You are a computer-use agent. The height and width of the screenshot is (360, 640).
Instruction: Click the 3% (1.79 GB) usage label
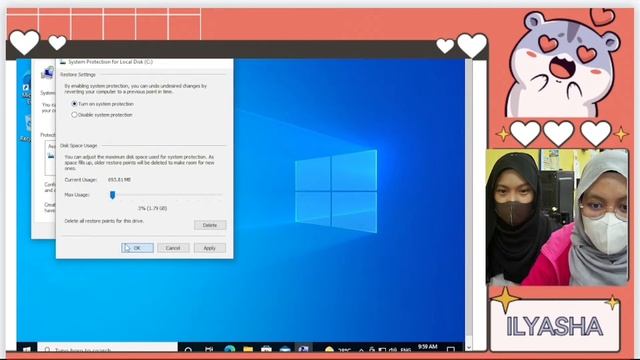152,208
